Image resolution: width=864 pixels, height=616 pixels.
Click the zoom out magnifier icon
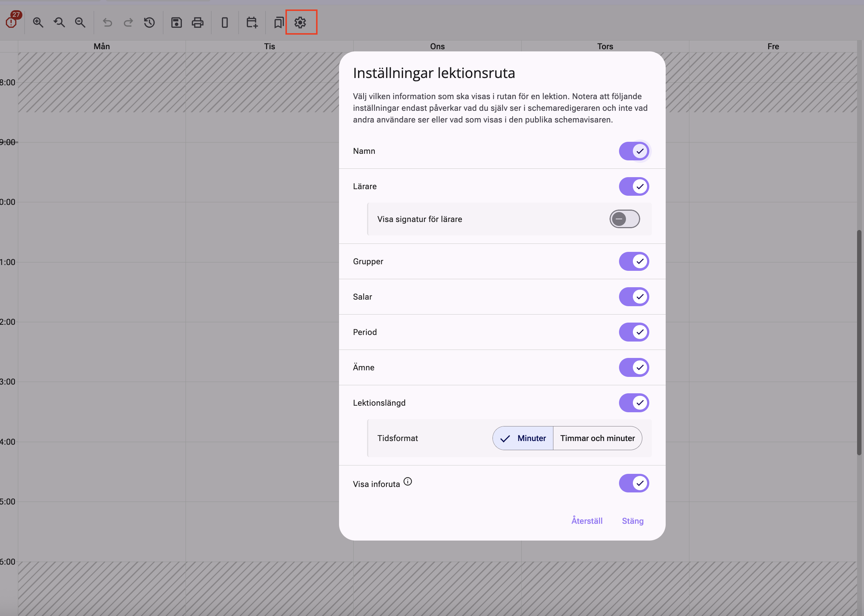coord(80,22)
